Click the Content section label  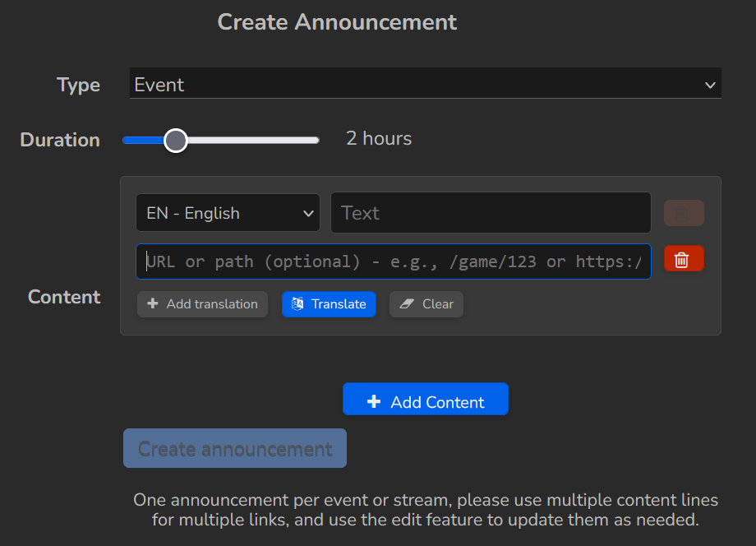click(x=64, y=297)
